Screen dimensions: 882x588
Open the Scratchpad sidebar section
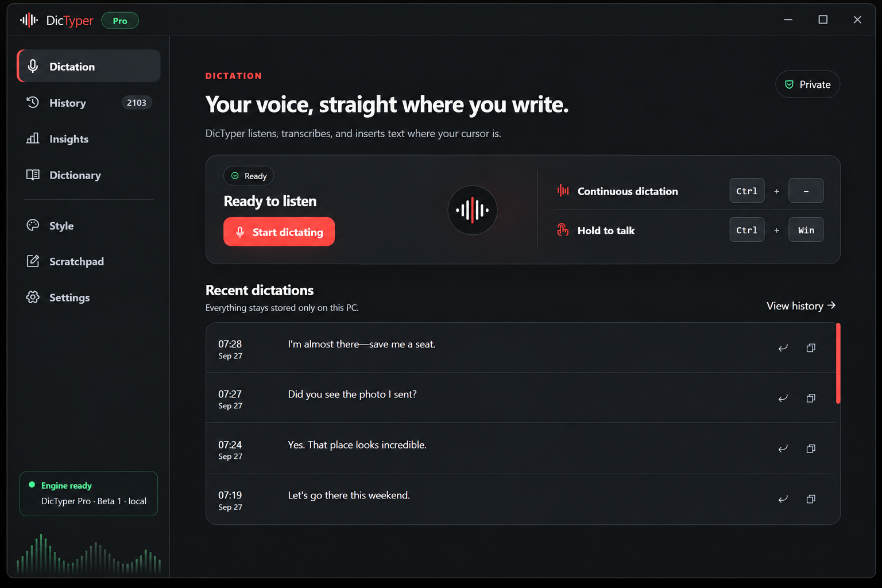click(x=88, y=261)
